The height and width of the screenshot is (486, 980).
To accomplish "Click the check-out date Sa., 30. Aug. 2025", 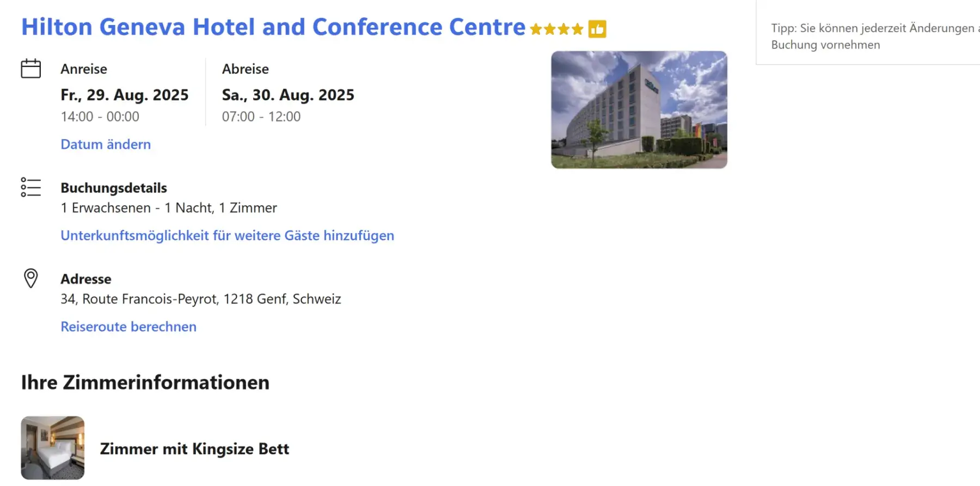I will coord(288,95).
